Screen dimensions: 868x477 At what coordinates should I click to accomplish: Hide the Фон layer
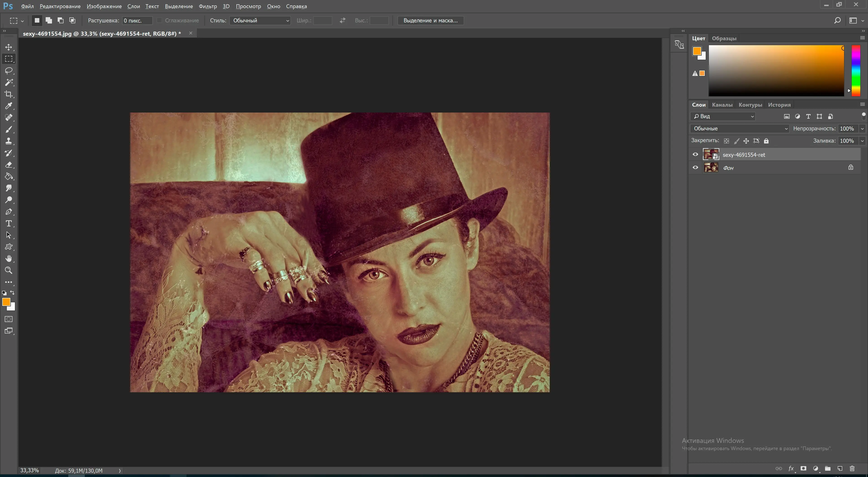pyautogui.click(x=696, y=167)
